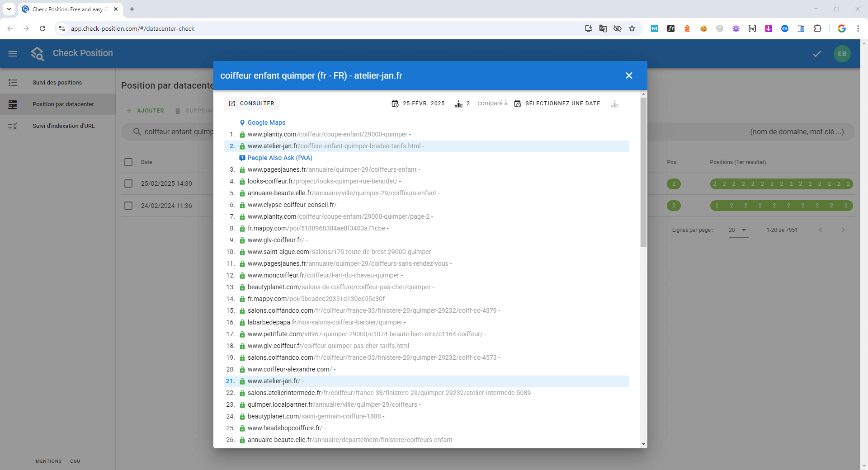
Task: Close the Check Position browser tab
Action: tap(116, 9)
